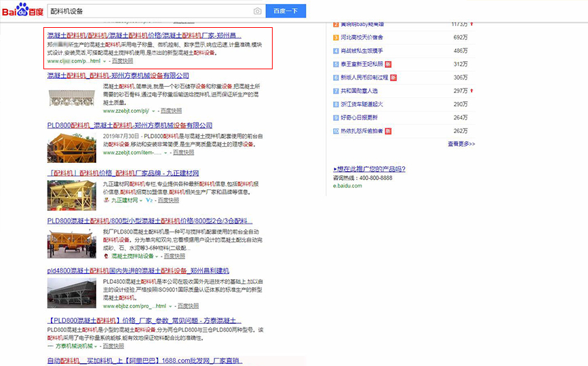The height and width of the screenshot is (366, 588).
Task: Open trending topic 黄晓明baby疑离婚
Action: 362,24
